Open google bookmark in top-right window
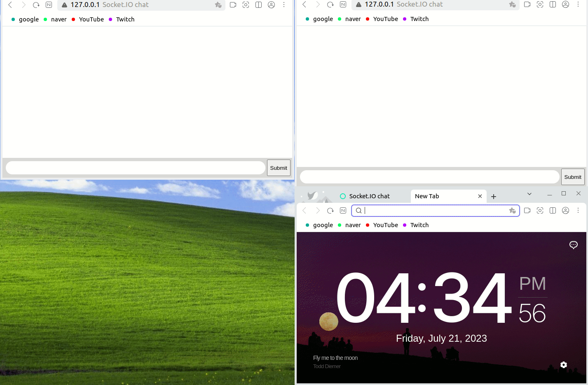588x385 pixels. [319, 19]
